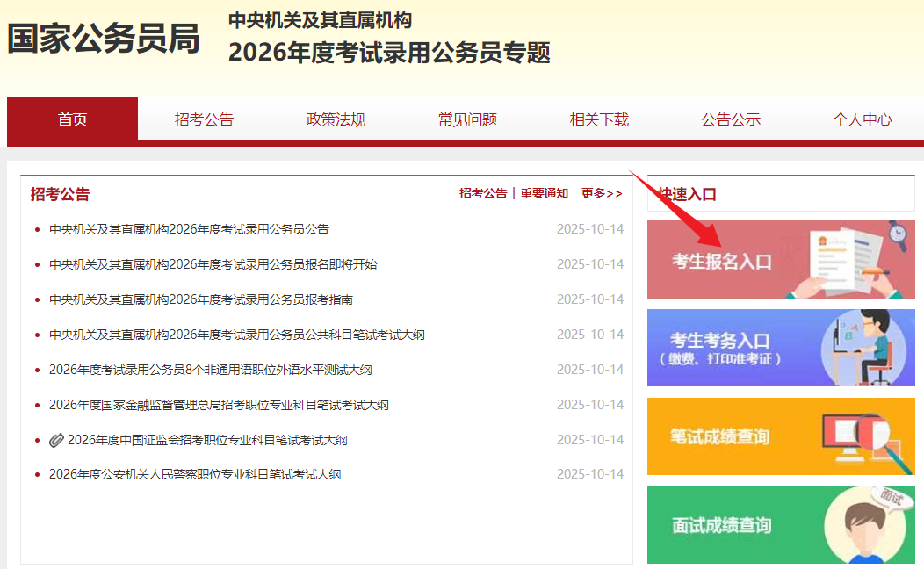Click the magnifier illustration on written score banner
The width and height of the screenshot is (924, 569).
point(865,437)
